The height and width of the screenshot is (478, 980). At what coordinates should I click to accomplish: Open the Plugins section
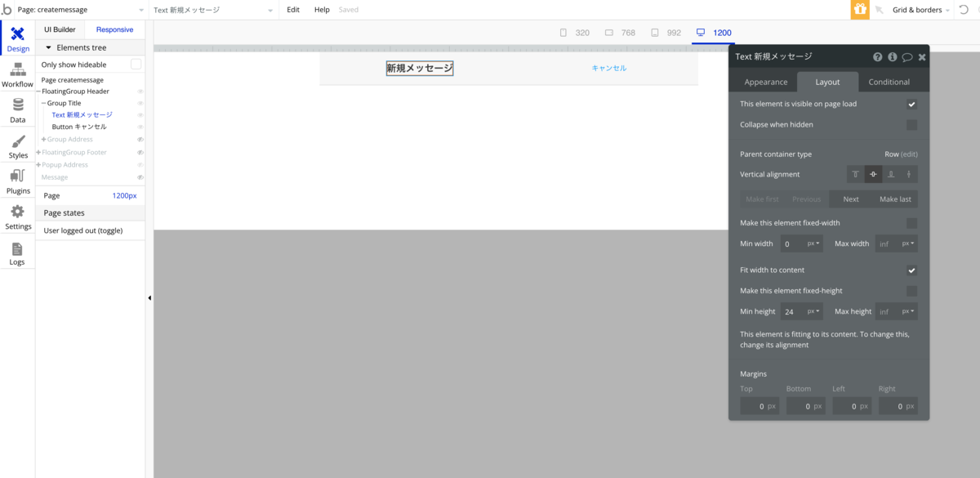(17, 181)
